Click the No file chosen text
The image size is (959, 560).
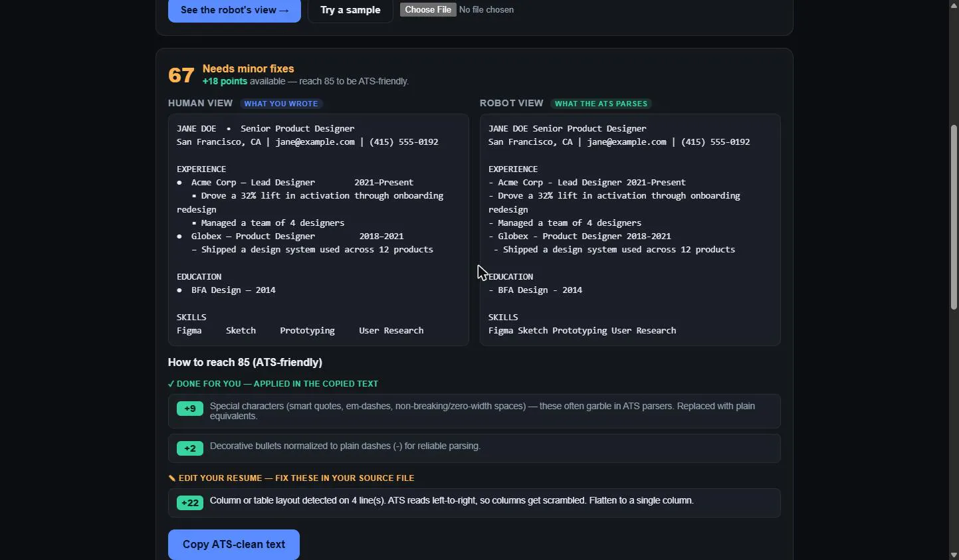click(486, 10)
